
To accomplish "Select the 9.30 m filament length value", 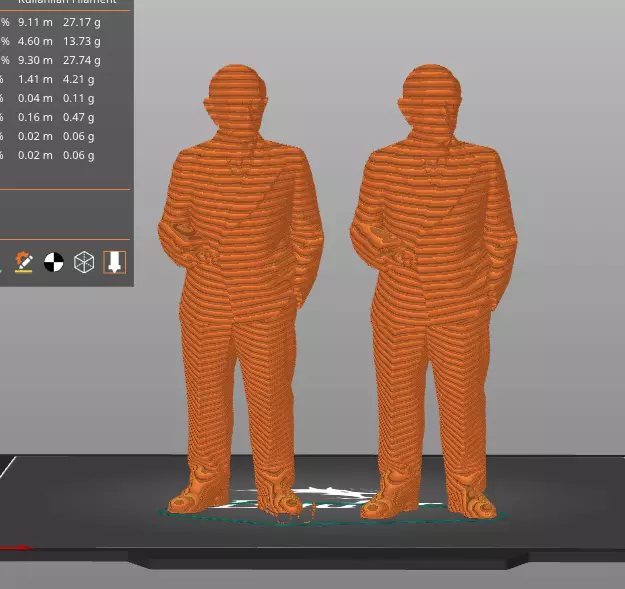I will coord(35,61).
